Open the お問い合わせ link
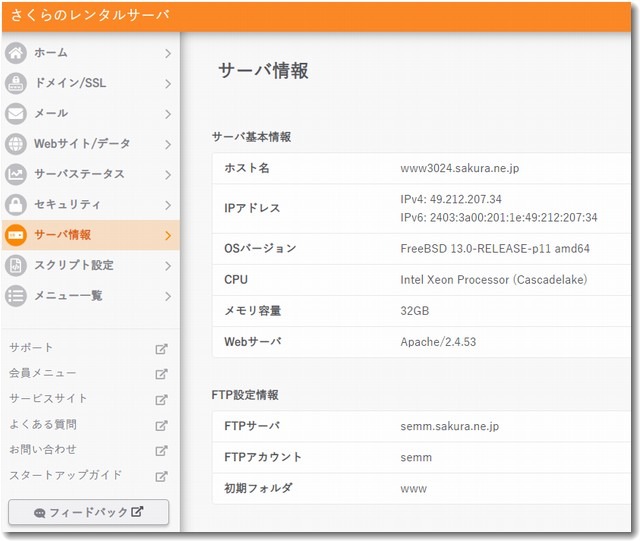This screenshot has width=640, height=541. point(43,450)
